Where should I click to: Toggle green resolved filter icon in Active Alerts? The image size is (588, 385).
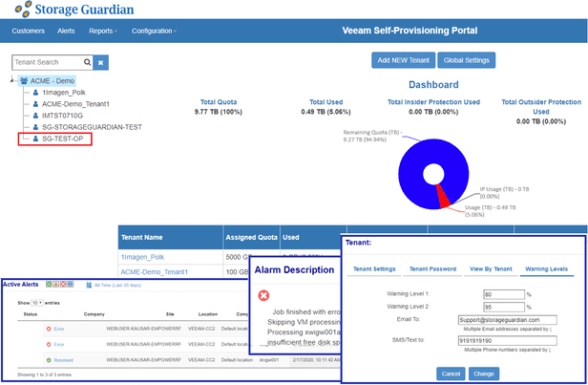pyautogui.click(x=49, y=285)
